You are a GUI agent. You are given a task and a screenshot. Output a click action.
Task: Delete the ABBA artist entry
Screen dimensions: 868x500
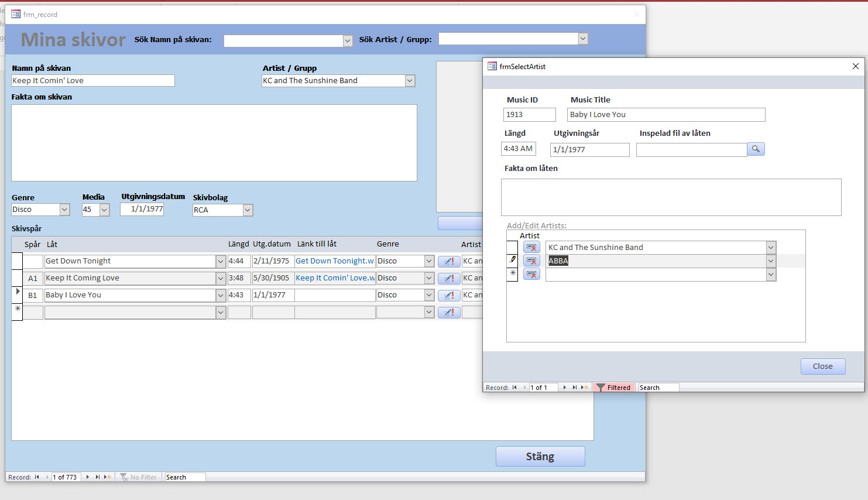tap(531, 261)
